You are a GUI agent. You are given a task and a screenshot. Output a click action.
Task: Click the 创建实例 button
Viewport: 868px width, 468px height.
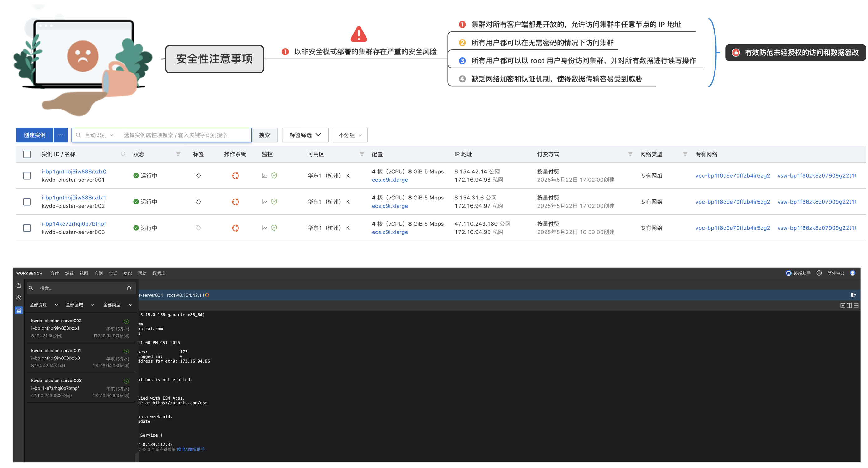(34, 135)
